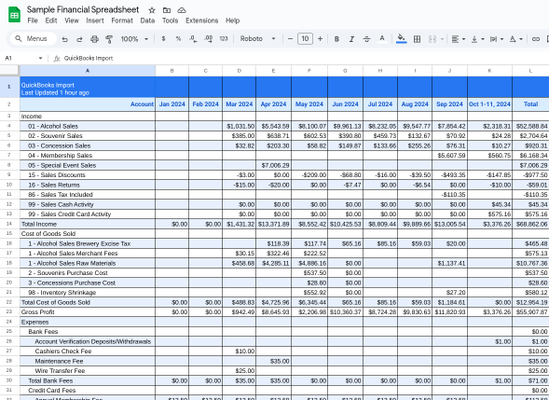Toggle bold formatting
This screenshot has width=549, height=400.
[336, 39]
